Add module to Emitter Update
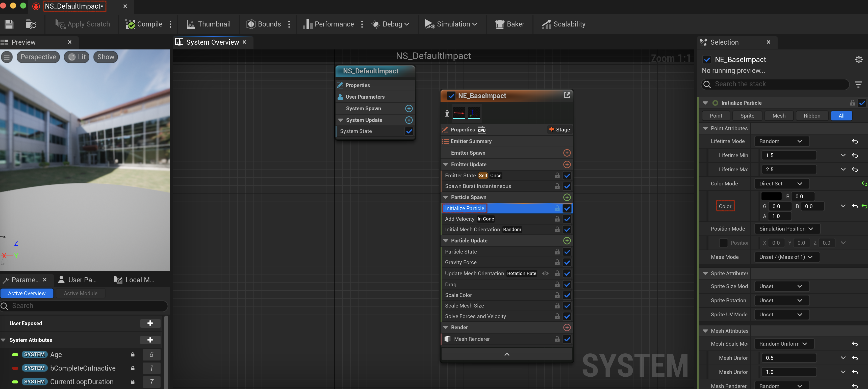Viewport: 868px width, 389px height. [567, 164]
